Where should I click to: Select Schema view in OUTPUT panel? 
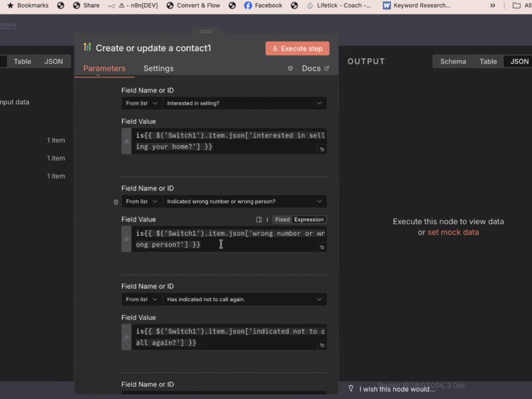pos(453,61)
